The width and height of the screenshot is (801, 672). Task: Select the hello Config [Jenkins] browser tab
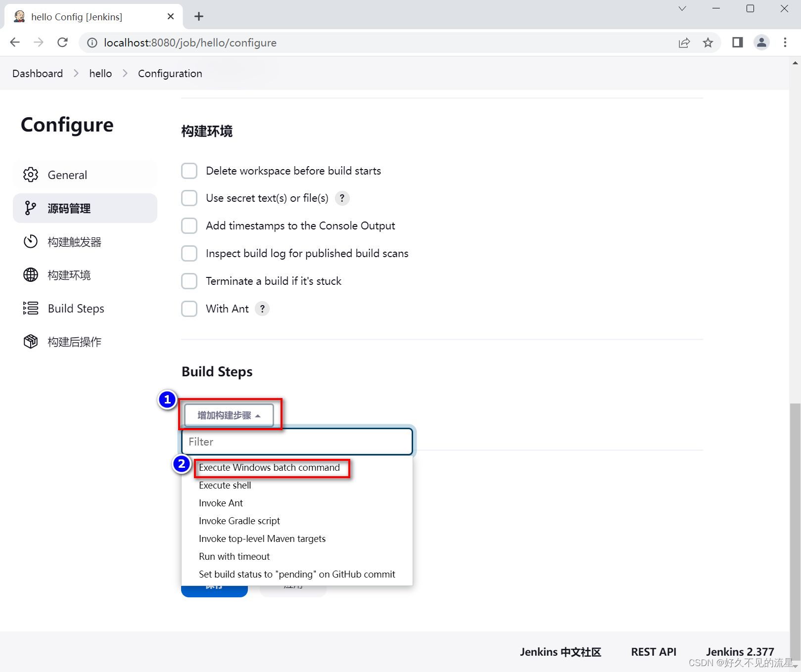[94, 16]
